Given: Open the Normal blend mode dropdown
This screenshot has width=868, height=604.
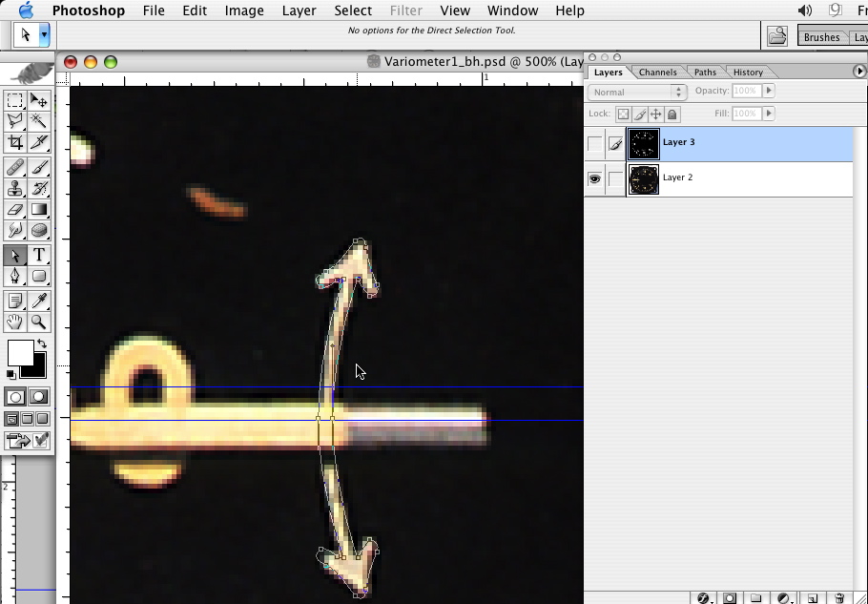Looking at the screenshot, I should point(637,92).
